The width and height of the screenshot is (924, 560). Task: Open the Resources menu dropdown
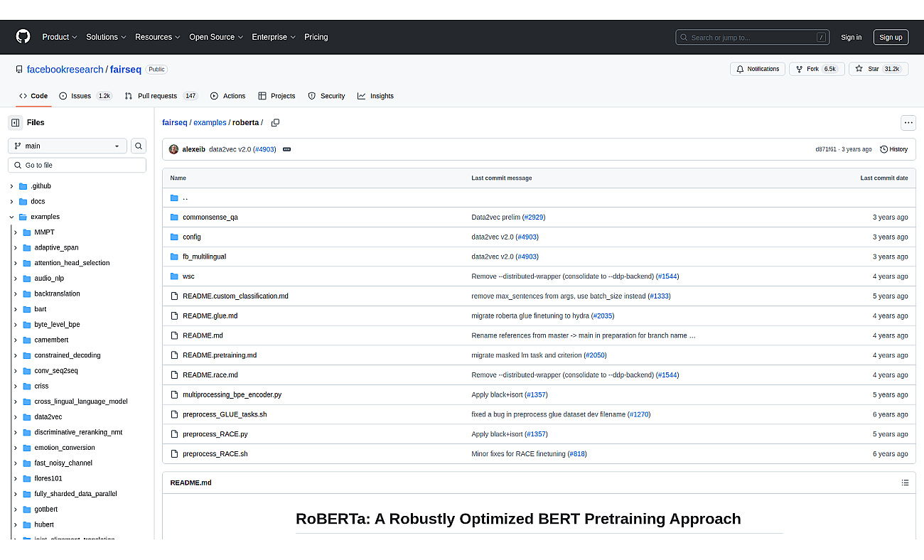[x=158, y=37]
